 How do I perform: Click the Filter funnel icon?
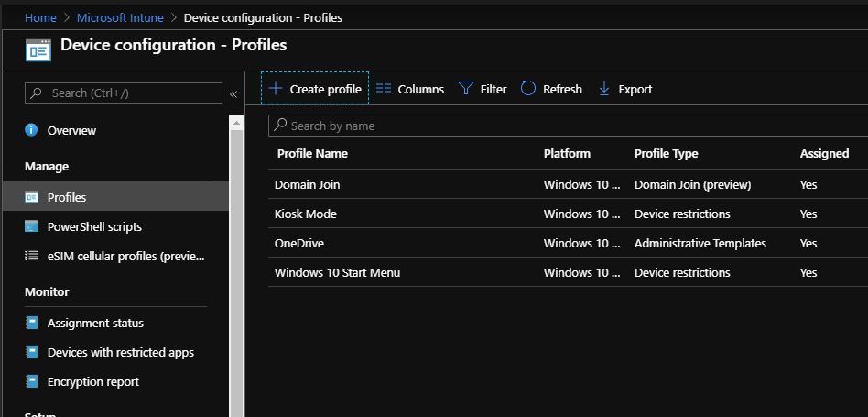(466, 89)
